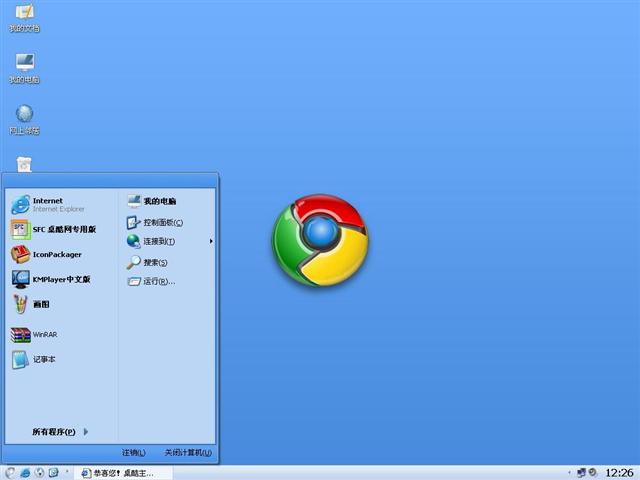Launch 画图 paint program
This screenshot has height=480, width=640.
pyautogui.click(x=30, y=304)
